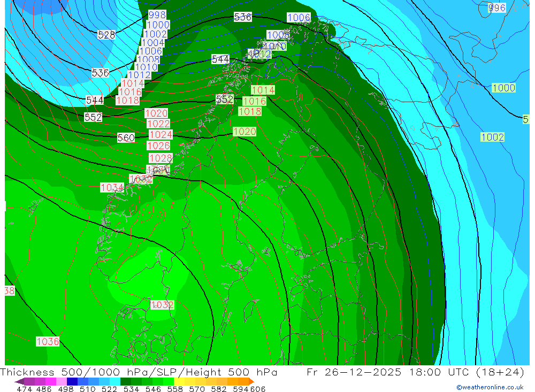Click legend value 474
Image resolution: width=535 pixels, height=392 pixels.
click(24, 389)
